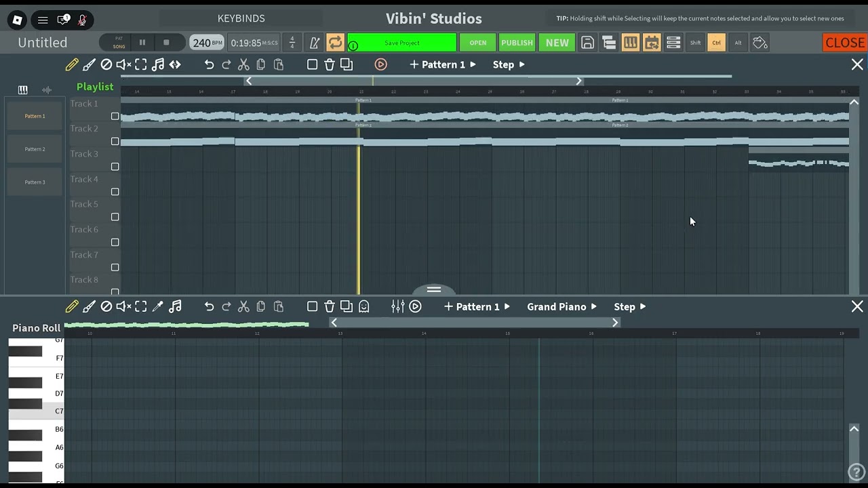The image size is (868, 488).
Task: Open the hamburger menu icon at top left
Action: (x=43, y=20)
